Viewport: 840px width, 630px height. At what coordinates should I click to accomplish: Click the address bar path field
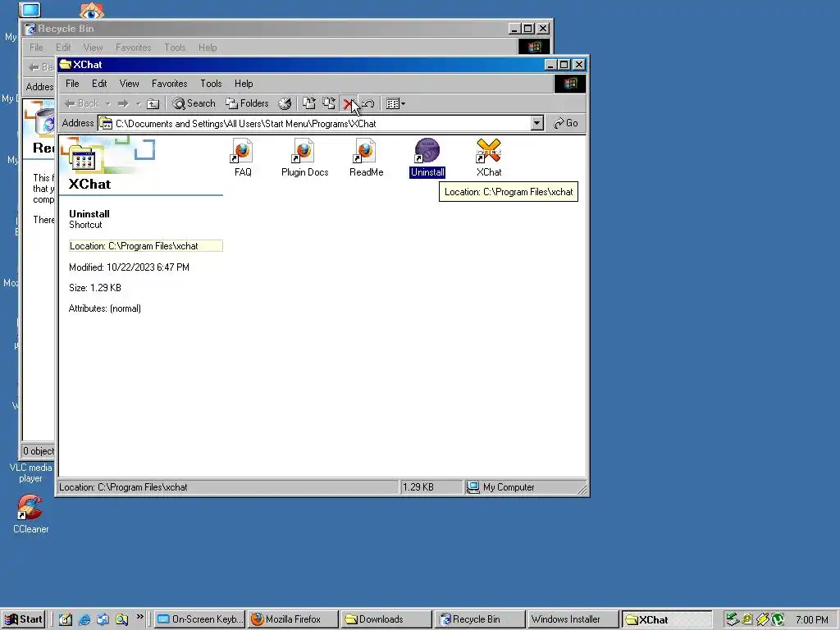click(x=322, y=124)
